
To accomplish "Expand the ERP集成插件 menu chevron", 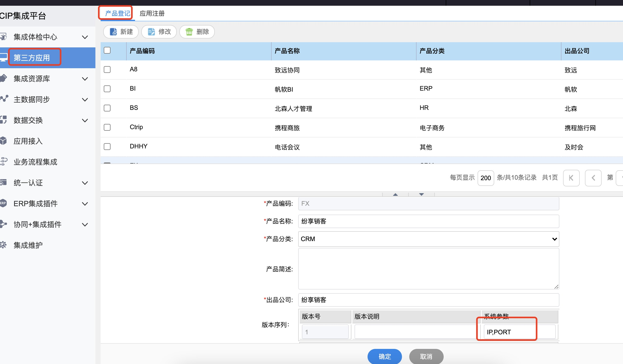I will [x=85, y=204].
